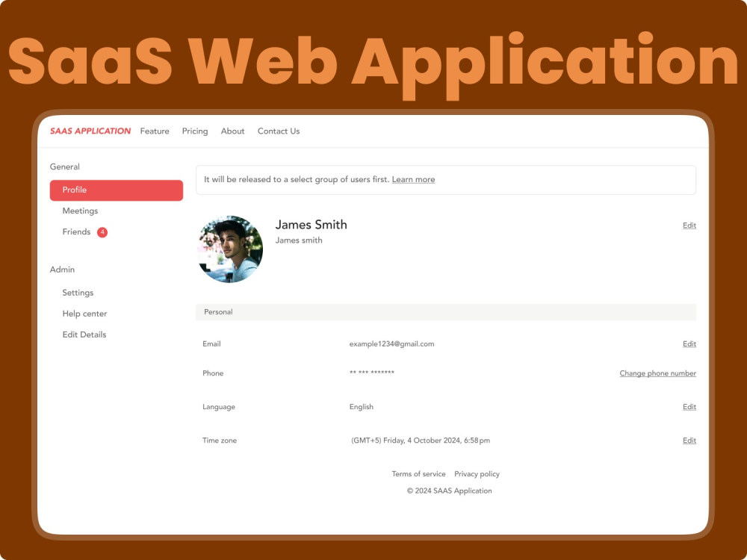Click the example1234@gmail.com email value
This screenshot has width=747, height=560.
tap(391, 343)
